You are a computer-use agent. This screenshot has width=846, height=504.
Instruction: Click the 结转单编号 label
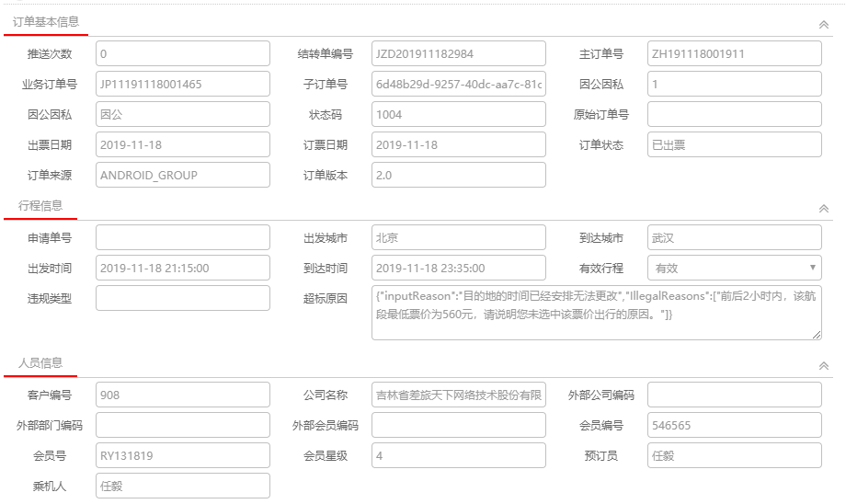[x=326, y=54]
